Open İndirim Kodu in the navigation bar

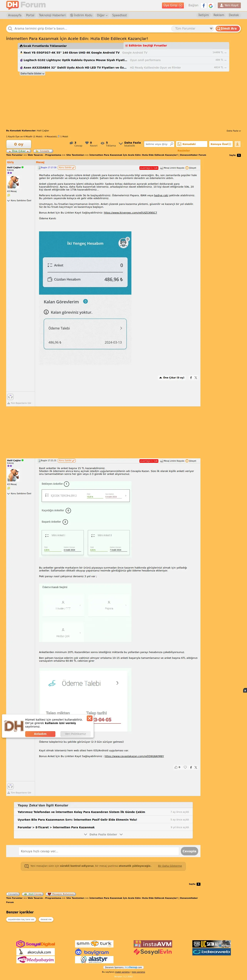(81, 15)
